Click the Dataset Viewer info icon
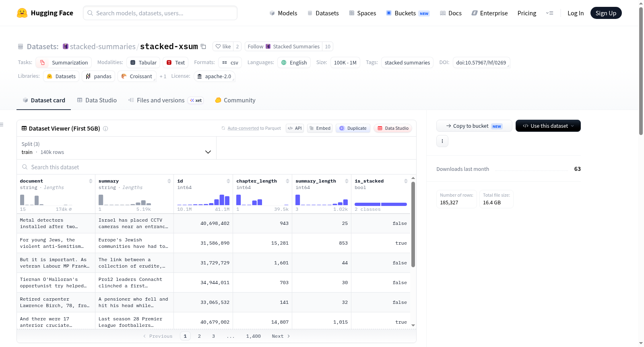The height and width of the screenshot is (347, 644). (x=105, y=129)
